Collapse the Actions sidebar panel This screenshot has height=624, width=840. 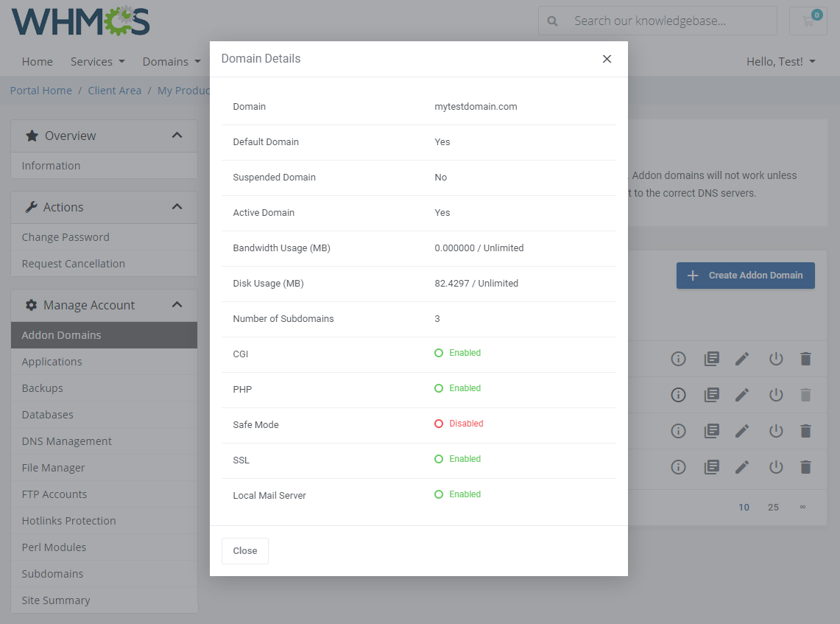tap(177, 207)
